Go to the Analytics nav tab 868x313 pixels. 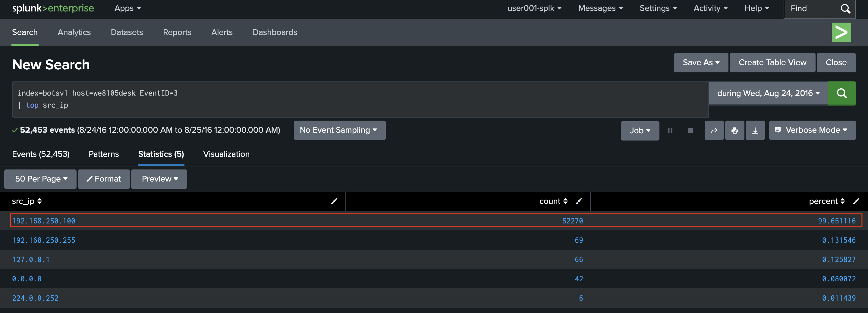[x=74, y=32]
